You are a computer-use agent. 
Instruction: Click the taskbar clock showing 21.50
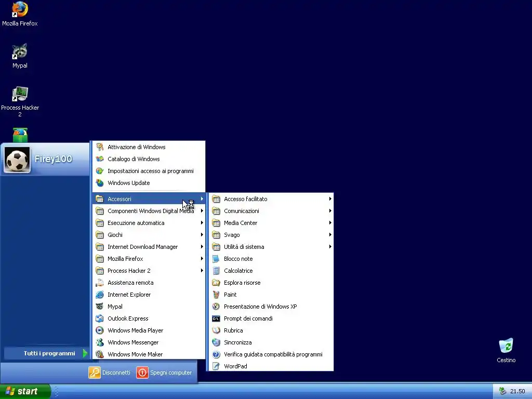[x=517, y=391]
